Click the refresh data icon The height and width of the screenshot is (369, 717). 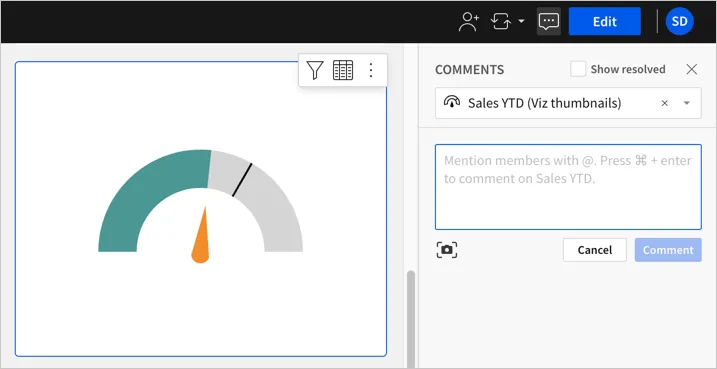tap(501, 21)
